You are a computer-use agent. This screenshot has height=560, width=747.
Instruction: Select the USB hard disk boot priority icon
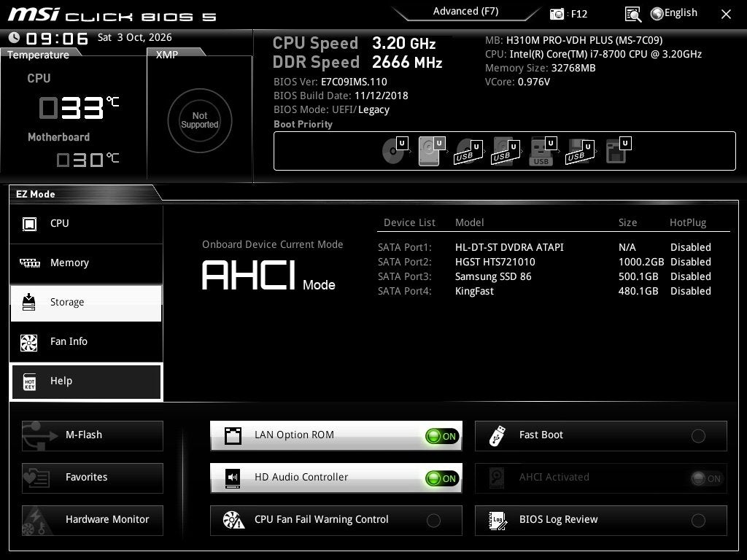click(506, 152)
